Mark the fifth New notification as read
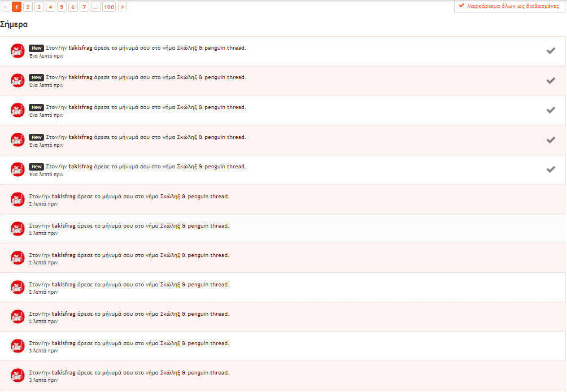The height and width of the screenshot is (392, 567). pos(551,169)
